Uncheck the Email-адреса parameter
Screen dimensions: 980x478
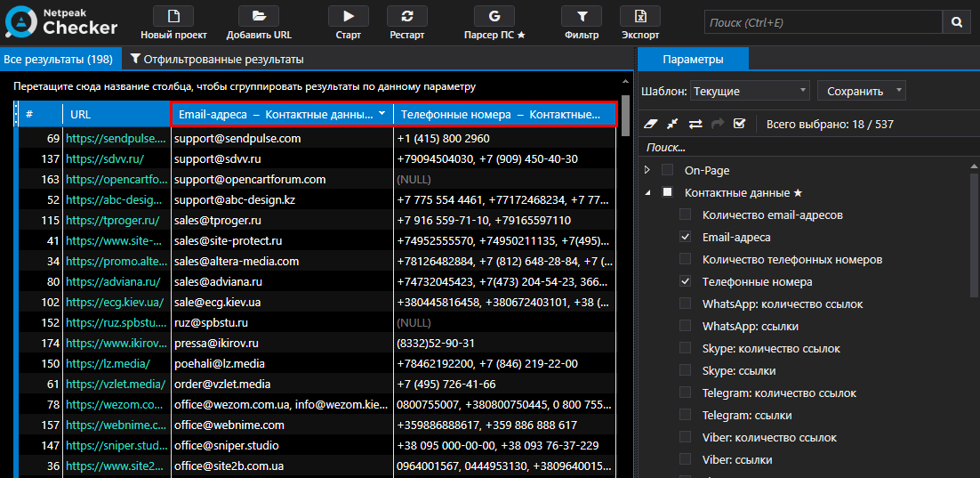(686, 237)
